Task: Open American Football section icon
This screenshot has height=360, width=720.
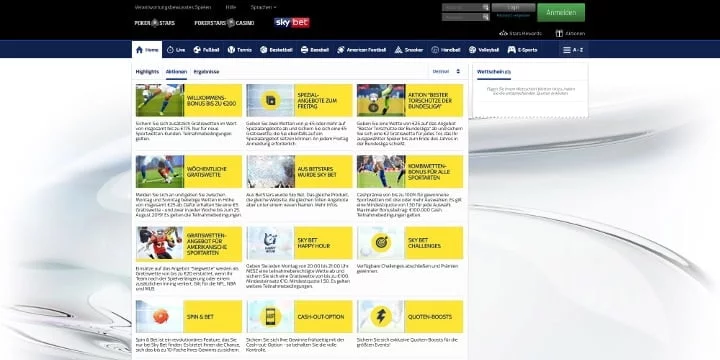Action: (x=341, y=50)
